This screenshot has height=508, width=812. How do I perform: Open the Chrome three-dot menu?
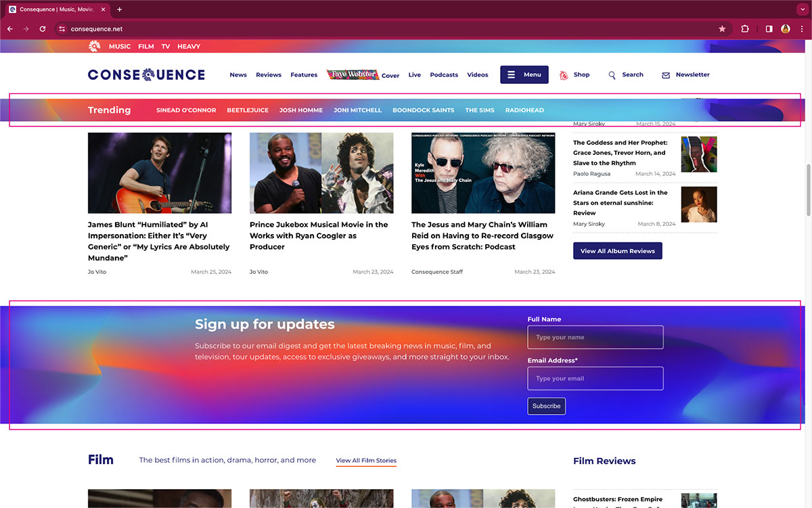pyautogui.click(x=802, y=29)
